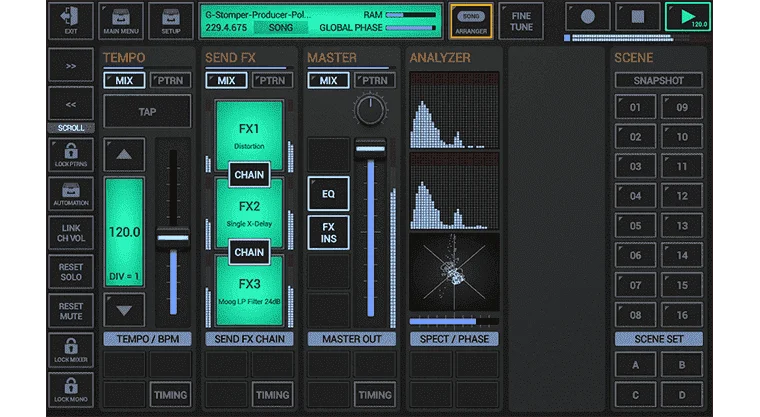Select scene set A

coord(635,365)
